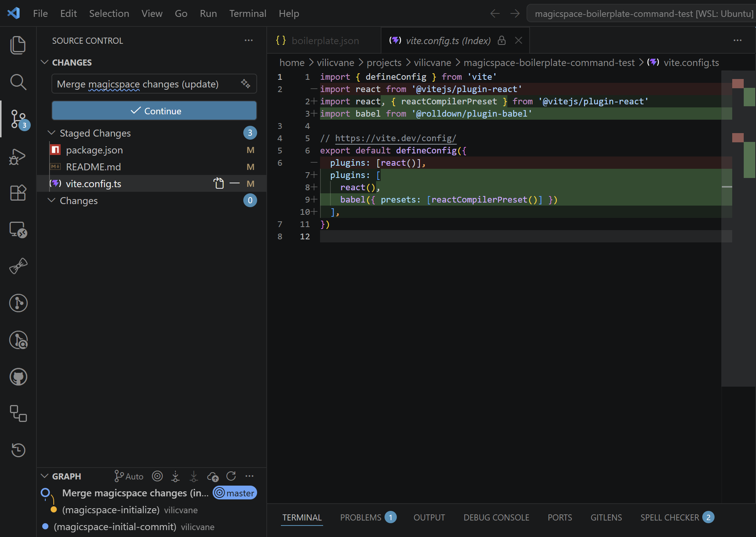
Task: Open the Search view in activity bar
Action: 18,82
